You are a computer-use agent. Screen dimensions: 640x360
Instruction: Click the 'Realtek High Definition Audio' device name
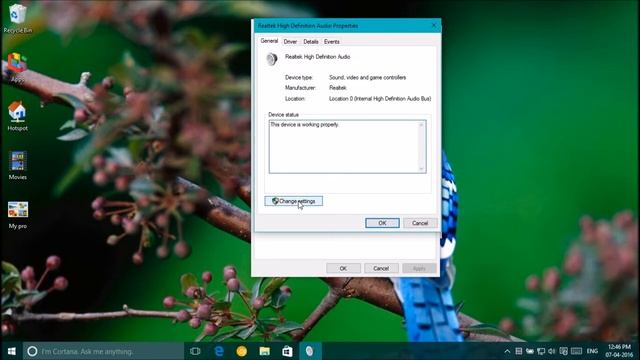pyautogui.click(x=318, y=57)
